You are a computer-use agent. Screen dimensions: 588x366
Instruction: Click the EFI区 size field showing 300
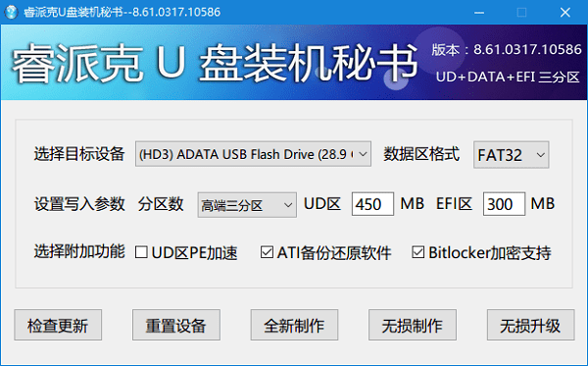(504, 204)
